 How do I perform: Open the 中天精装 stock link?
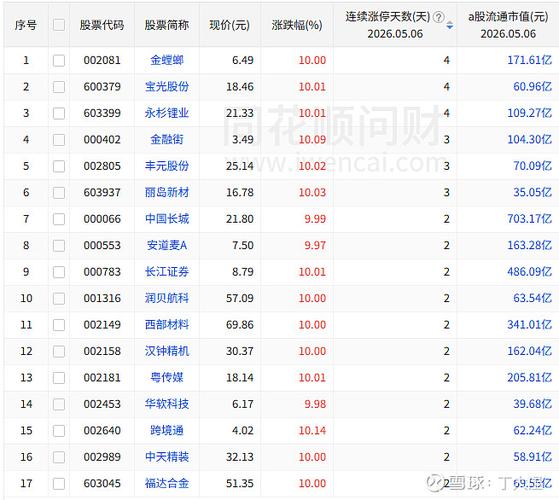(x=167, y=457)
